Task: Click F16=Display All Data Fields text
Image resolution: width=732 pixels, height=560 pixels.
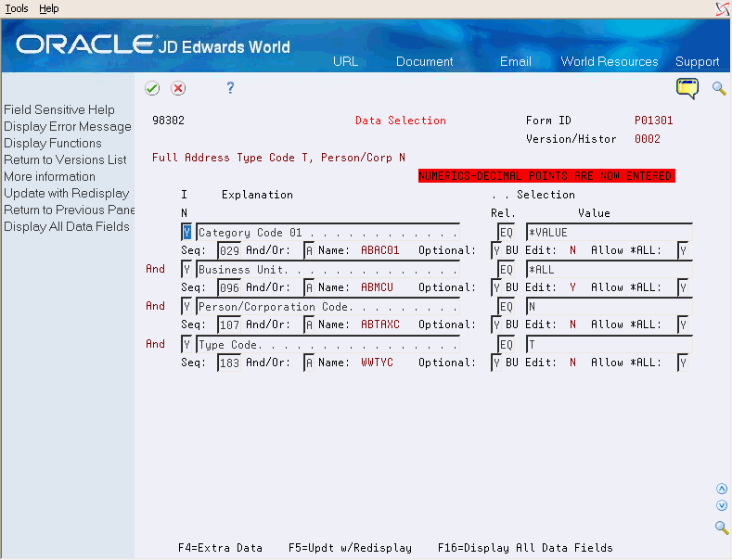Action: 525,548
